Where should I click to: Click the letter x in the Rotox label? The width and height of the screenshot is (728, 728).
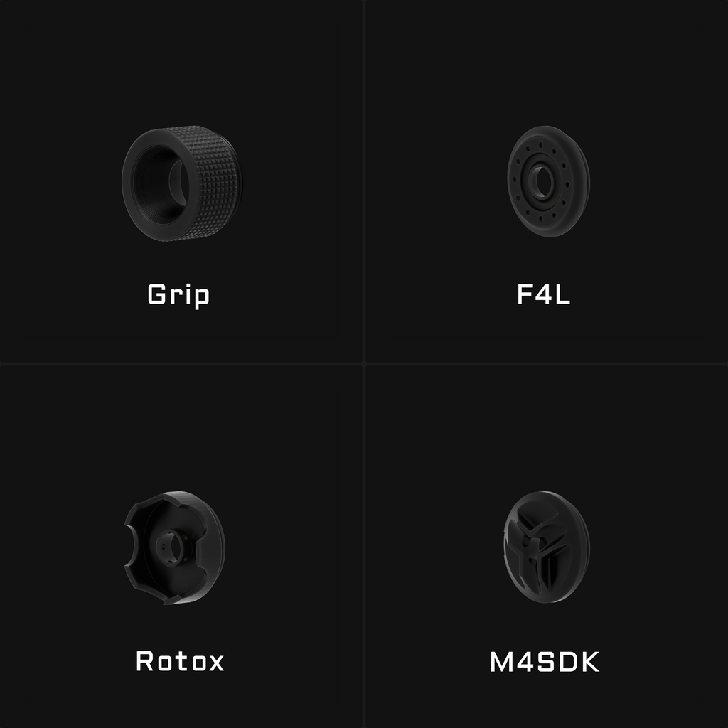(x=215, y=663)
